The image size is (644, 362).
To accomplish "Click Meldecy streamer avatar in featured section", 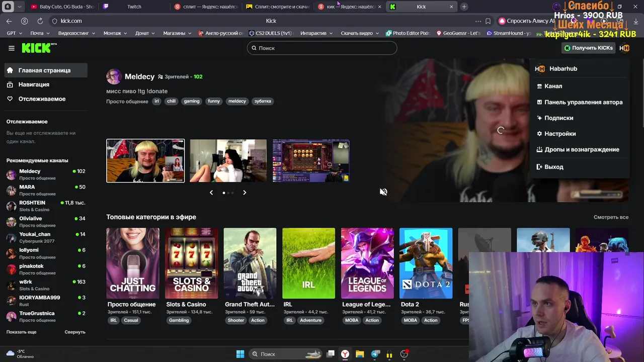I will tap(114, 76).
